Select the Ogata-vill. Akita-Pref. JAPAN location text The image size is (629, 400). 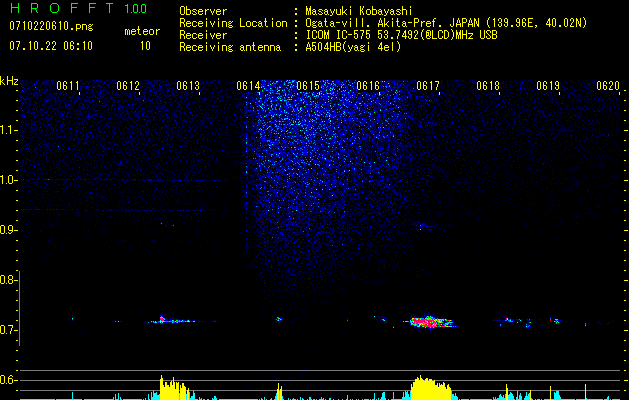[446, 23]
